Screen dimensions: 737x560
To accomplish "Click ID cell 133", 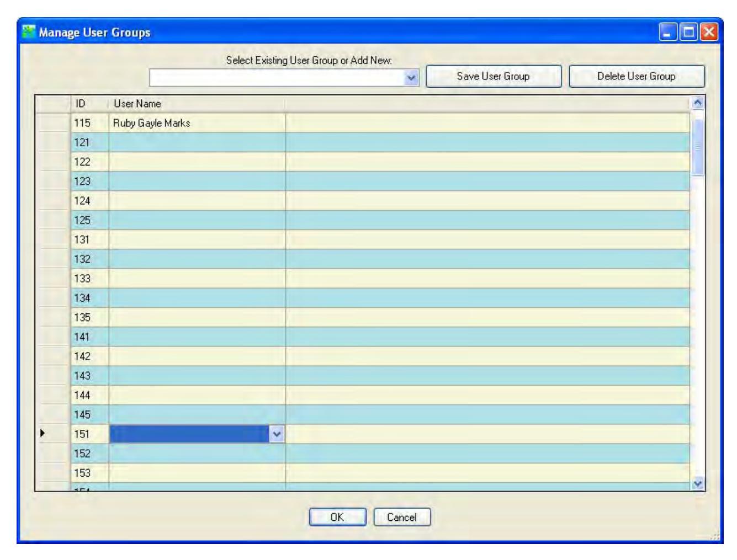I will coord(90,279).
